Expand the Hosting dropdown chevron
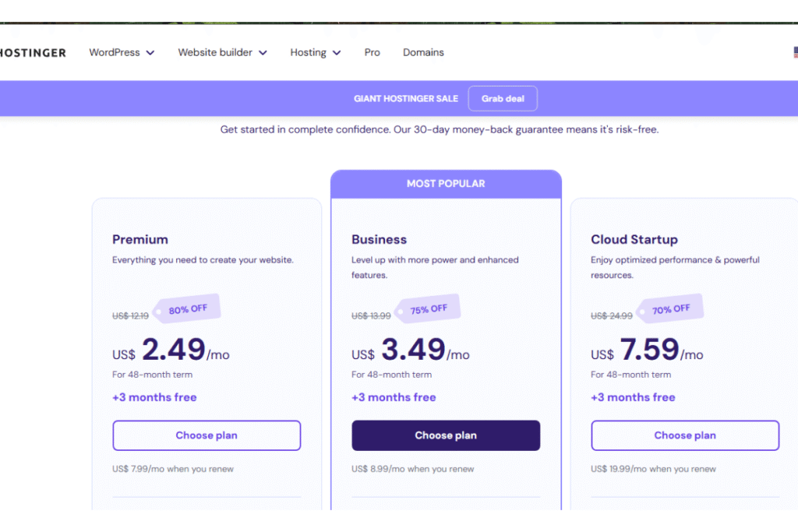Screen dimensions: 798x532 coord(337,53)
